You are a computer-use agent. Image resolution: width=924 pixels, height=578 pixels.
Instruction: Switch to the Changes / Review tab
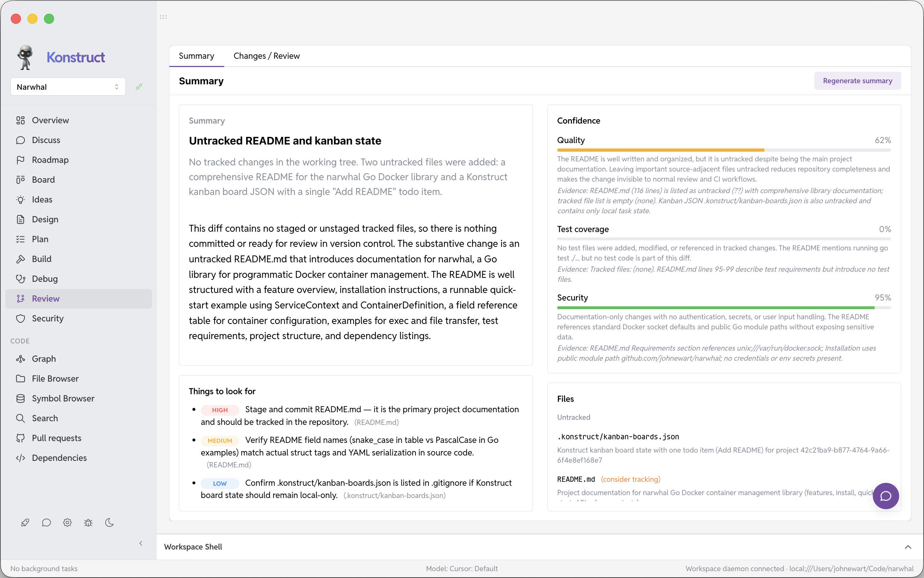coord(266,56)
